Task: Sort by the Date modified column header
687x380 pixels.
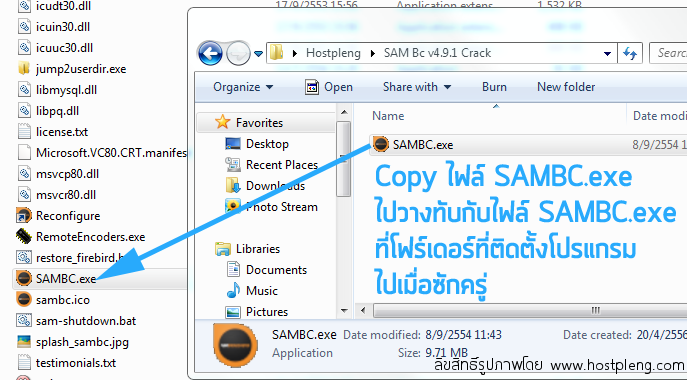Action: [659, 116]
